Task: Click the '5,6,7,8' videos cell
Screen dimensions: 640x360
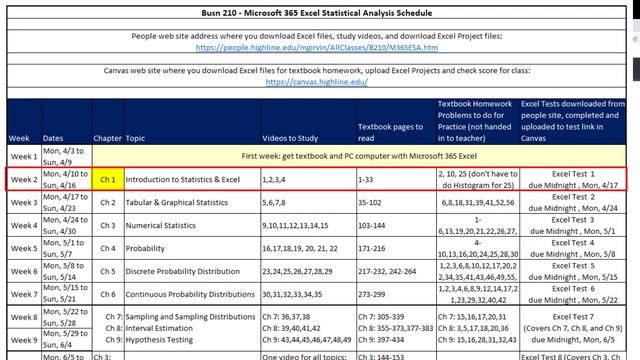Action: point(308,202)
